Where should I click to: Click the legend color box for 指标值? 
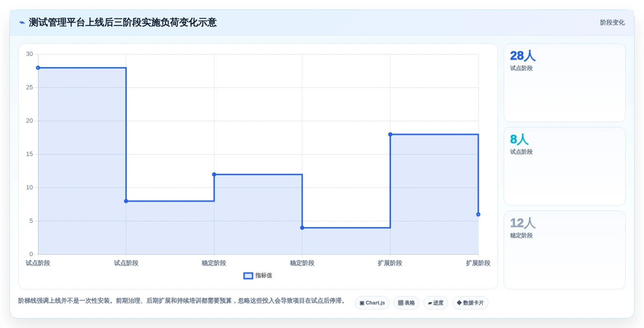248,276
